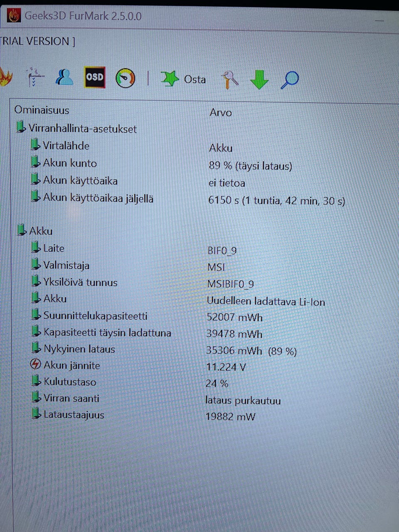The height and width of the screenshot is (532, 399).
Task: Click the battery icon beside Valmistaja
Action: click(x=36, y=264)
